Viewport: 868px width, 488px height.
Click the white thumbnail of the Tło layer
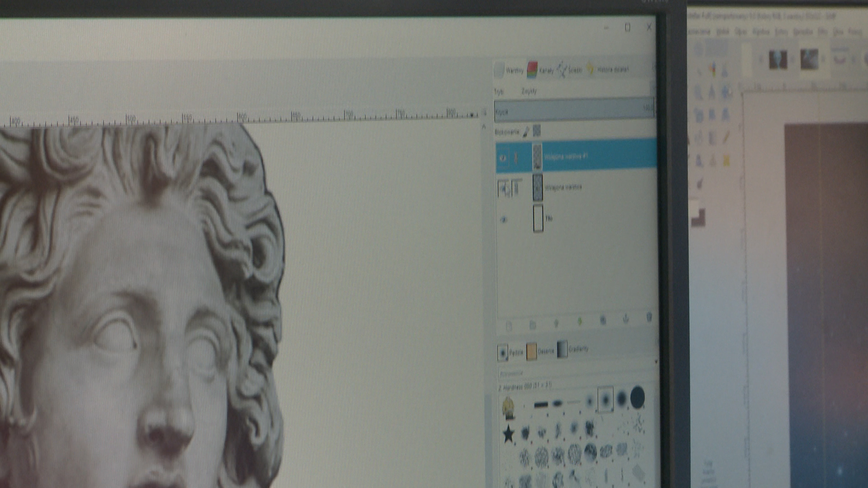click(538, 218)
